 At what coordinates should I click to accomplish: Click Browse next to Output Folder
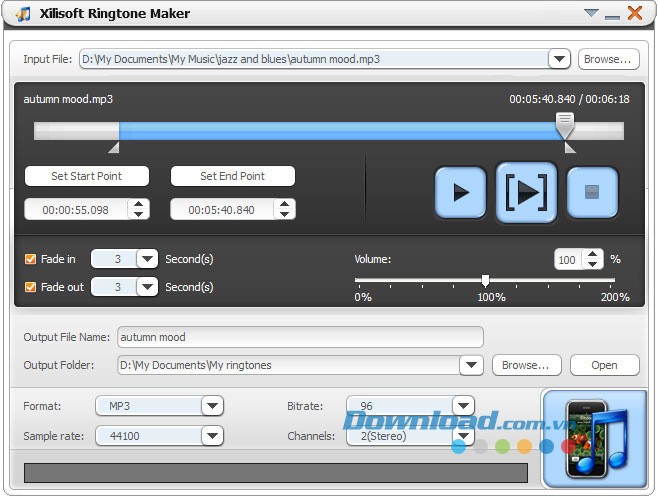[x=526, y=365]
